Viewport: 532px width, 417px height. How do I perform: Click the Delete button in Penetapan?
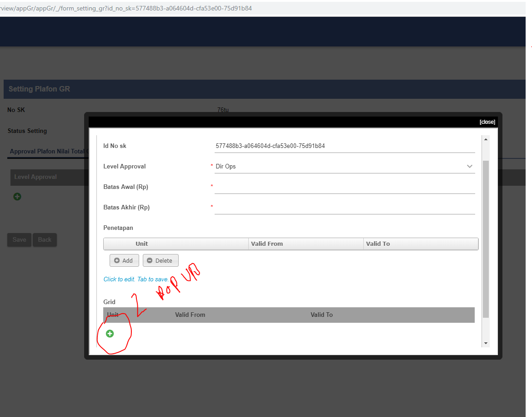161,260
